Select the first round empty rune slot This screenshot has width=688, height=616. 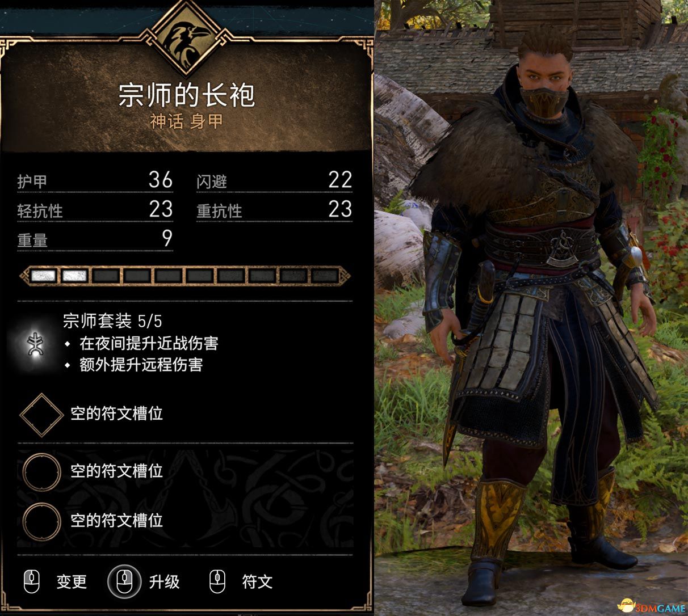coord(41,471)
